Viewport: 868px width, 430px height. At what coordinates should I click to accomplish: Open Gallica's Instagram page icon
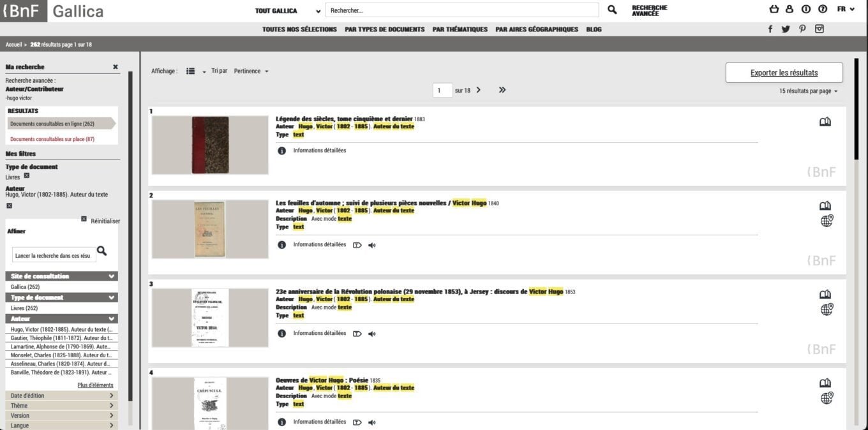coord(819,29)
